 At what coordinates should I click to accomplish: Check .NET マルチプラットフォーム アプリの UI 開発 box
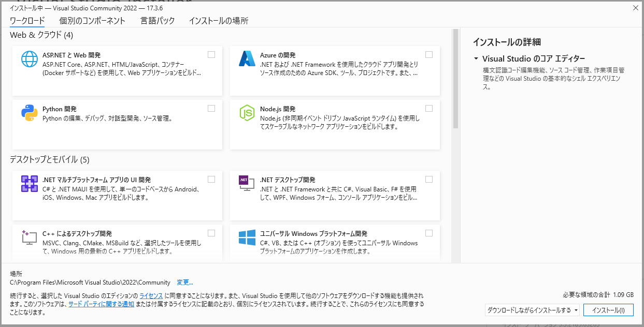click(211, 179)
